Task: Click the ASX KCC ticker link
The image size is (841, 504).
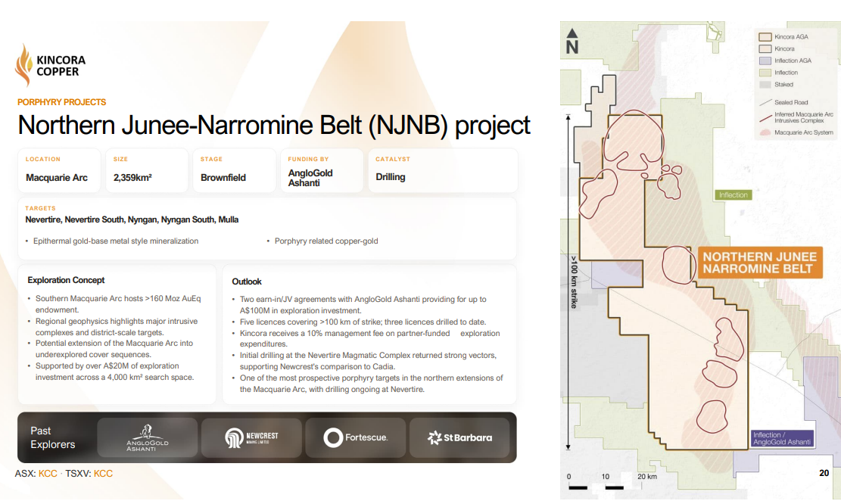Action: [x=48, y=474]
